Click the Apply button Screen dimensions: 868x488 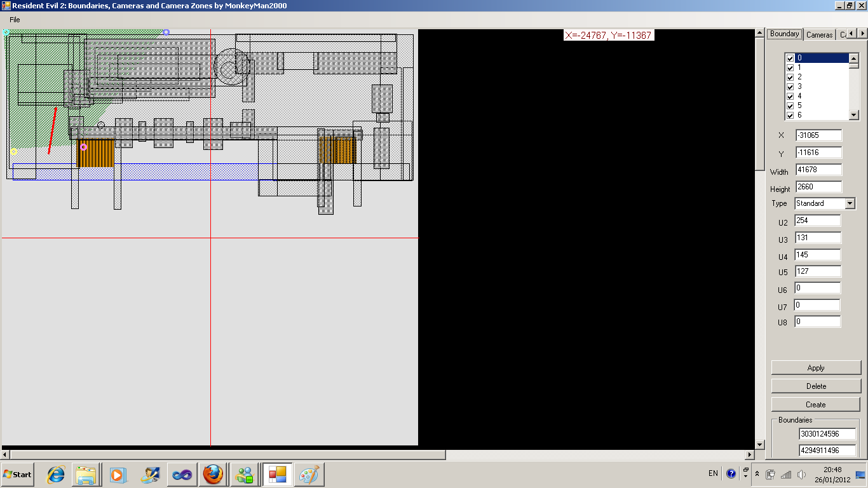coord(816,368)
